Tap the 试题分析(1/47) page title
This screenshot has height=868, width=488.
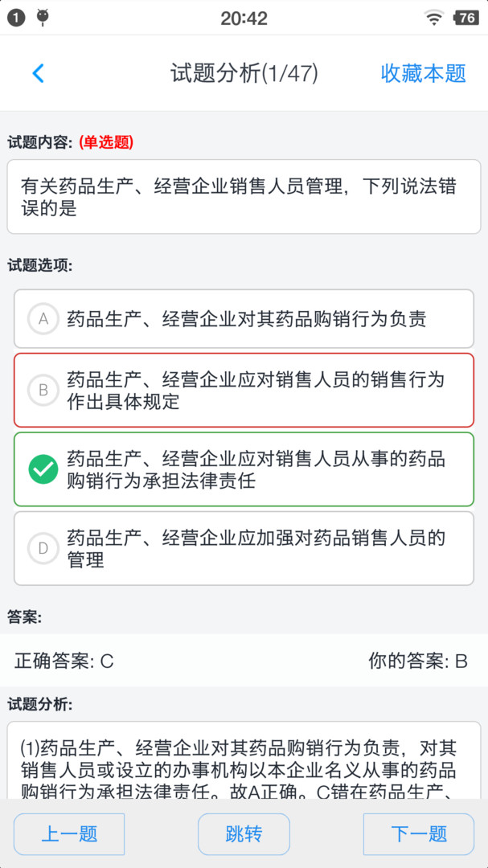click(x=244, y=73)
